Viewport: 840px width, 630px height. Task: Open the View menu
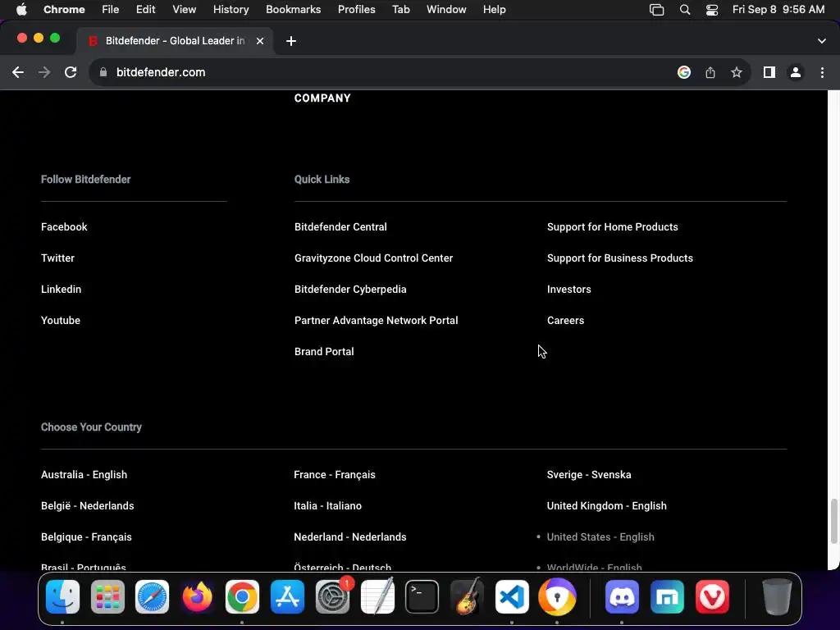coord(184,10)
